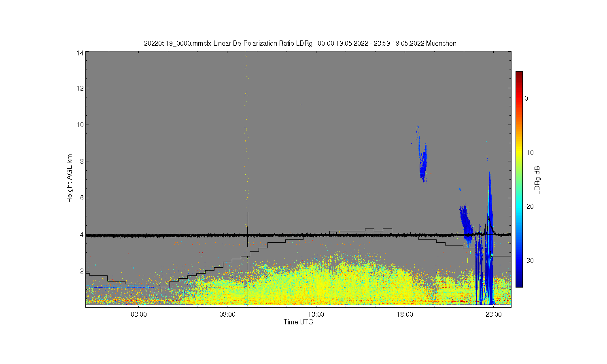Click the black spike near 09:00 at 4 km
This screenshot has width=607, height=364.
click(x=247, y=230)
